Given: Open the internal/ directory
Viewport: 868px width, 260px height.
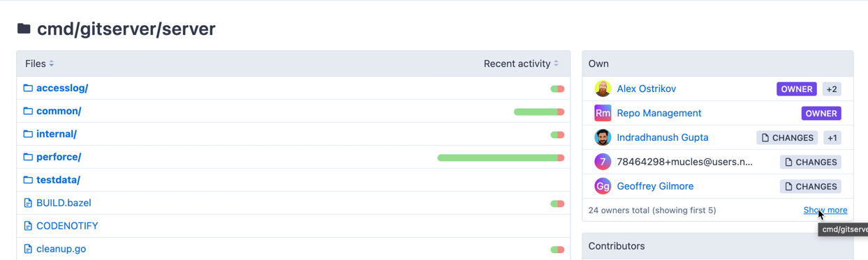Looking at the screenshot, I should (57, 134).
